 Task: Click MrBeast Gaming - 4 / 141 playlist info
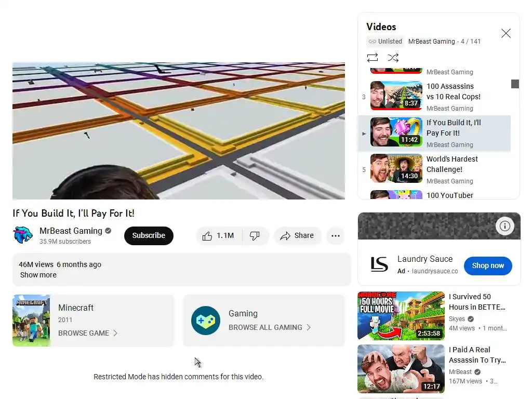coord(445,42)
